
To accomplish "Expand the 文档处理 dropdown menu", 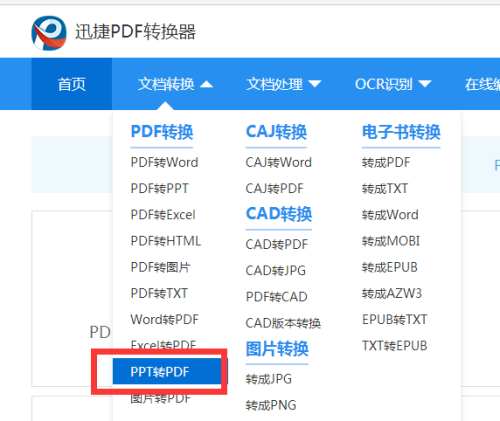I will tap(284, 84).
